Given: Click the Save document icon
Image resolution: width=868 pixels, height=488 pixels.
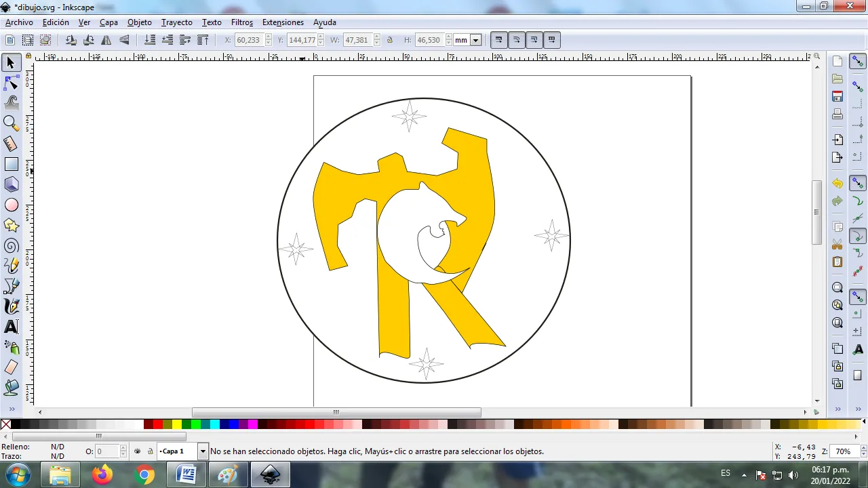Looking at the screenshot, I should (837, 96).
